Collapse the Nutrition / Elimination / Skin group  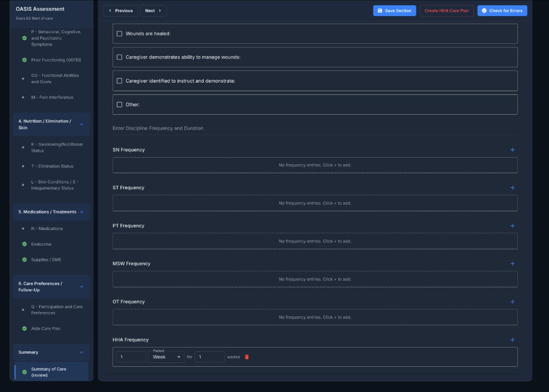(81, 124)
